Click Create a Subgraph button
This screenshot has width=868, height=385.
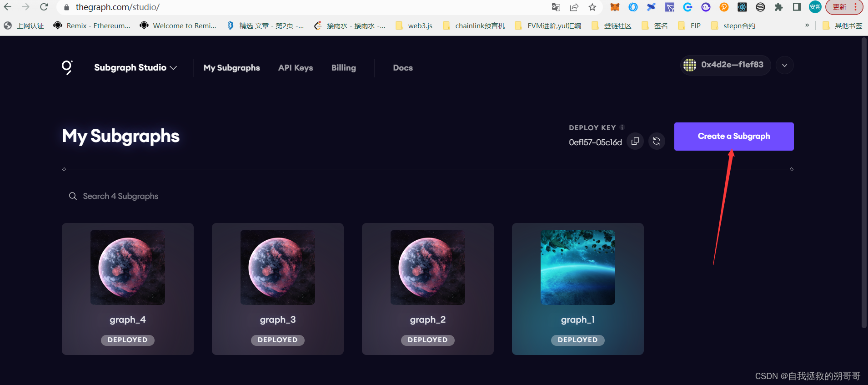(x=734, y=136)
